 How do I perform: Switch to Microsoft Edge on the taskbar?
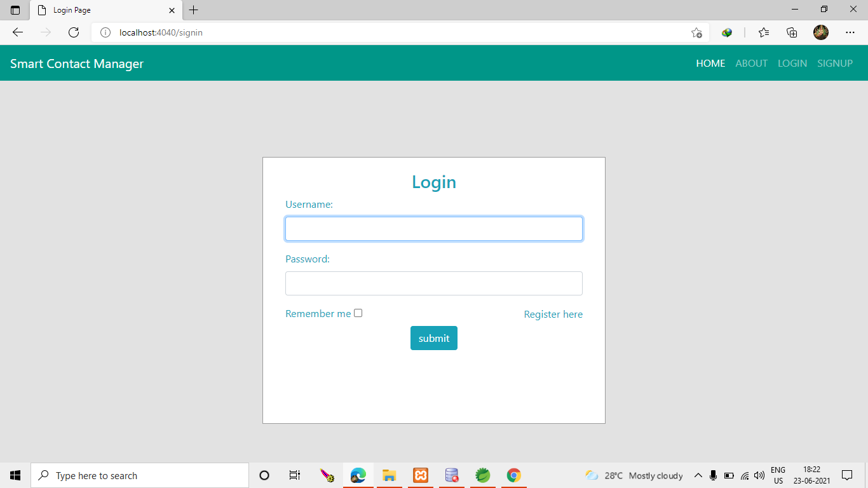pos(358,475)
